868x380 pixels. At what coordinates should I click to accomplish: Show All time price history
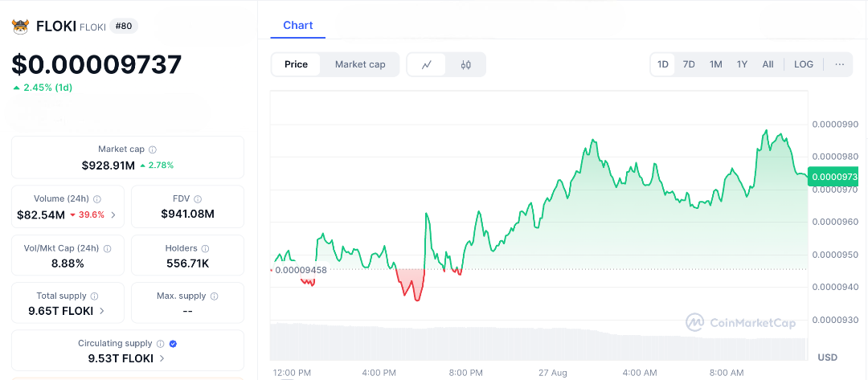coord(768,64)
